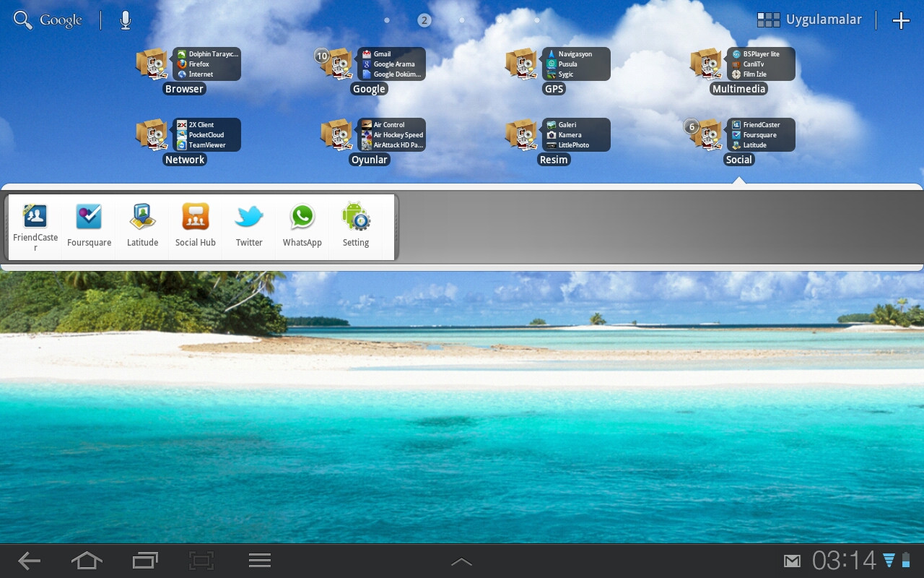Open Uygulamalar apps drawer

(x=809, y=20)
